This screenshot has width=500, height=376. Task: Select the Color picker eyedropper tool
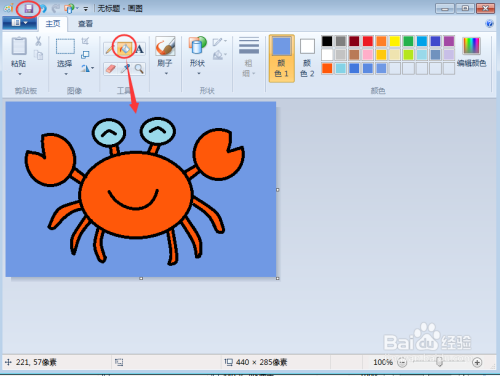(x=125, y=69)
